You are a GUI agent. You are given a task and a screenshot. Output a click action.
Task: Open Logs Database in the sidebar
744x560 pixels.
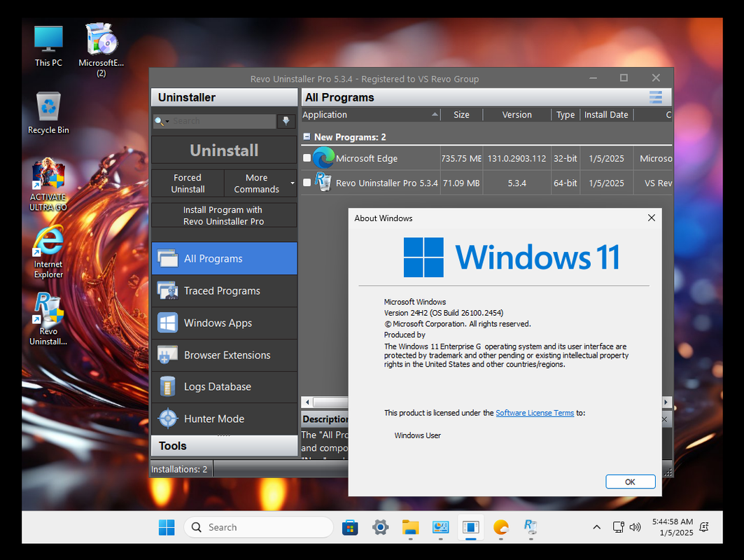pyautogui.click(x=225, y=387)
